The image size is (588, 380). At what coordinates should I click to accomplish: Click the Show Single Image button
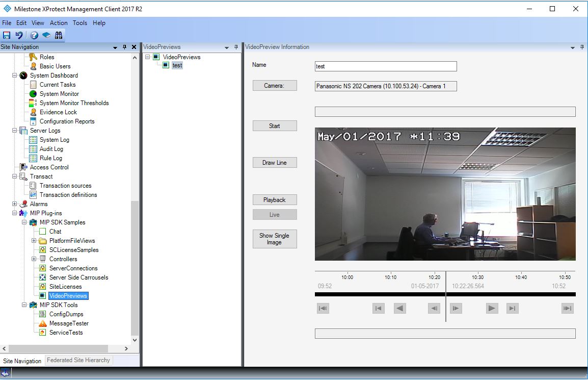coord(275,239)
